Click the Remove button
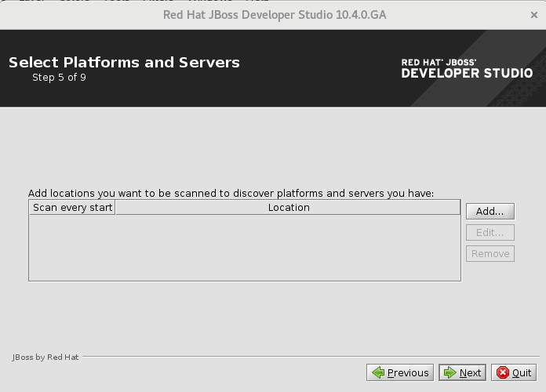 [490, 254]
